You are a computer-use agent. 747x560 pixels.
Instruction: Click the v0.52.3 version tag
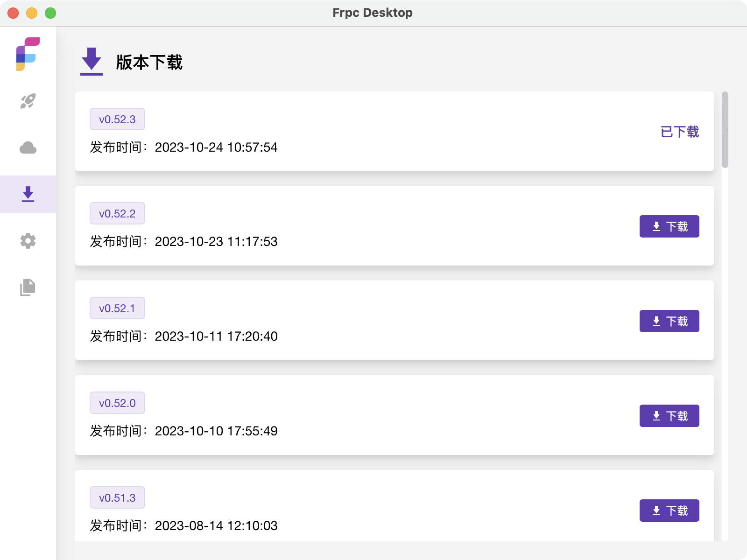tap(117, 119)
